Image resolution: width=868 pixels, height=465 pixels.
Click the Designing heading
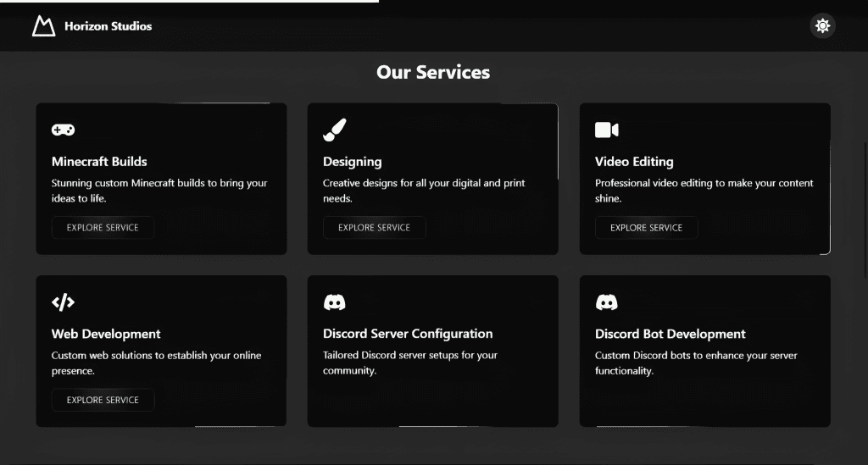(x=352, y=162)
